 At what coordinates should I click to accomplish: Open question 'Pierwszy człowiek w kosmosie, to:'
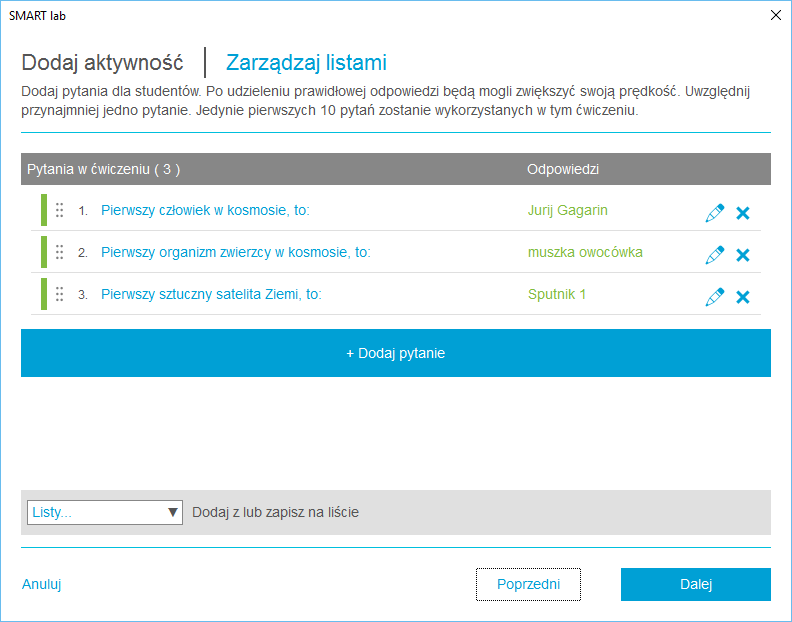pyautogui.click(x=205, y=210)
